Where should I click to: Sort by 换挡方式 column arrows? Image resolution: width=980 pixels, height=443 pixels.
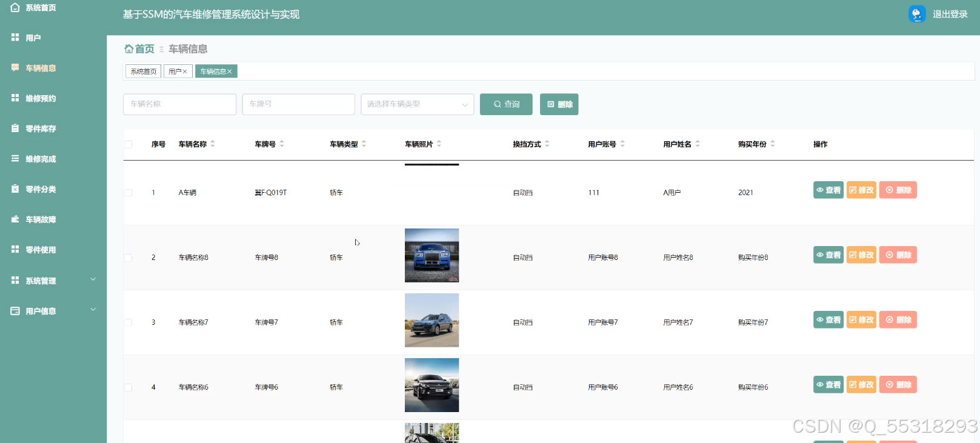click(x=547, y=144)
